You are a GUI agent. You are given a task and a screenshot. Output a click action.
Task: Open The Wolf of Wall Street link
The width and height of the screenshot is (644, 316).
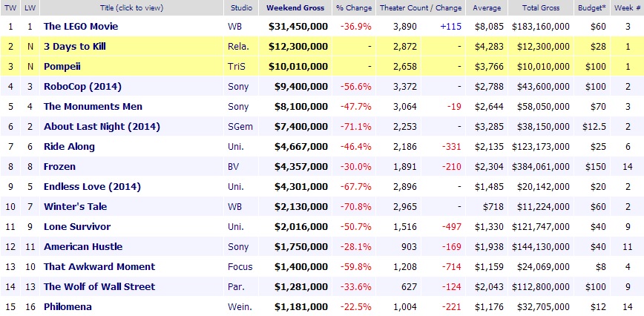(x=99, y=286)
